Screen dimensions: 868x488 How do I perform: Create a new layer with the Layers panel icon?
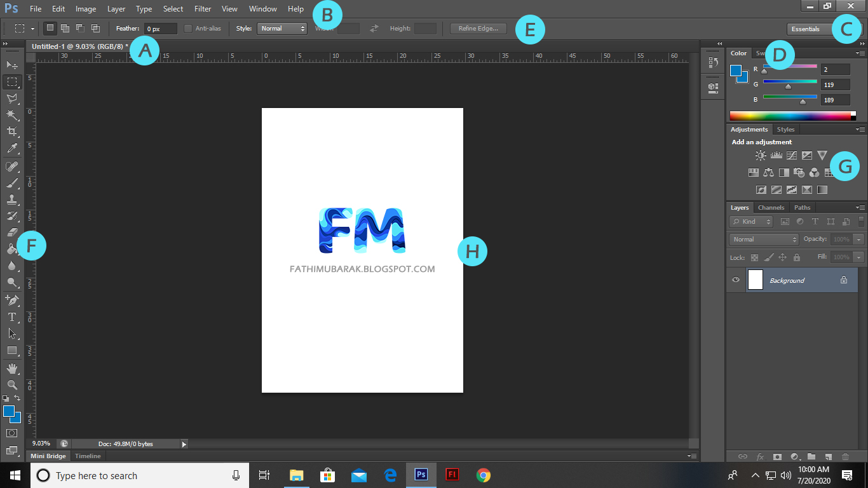point(828,456)
